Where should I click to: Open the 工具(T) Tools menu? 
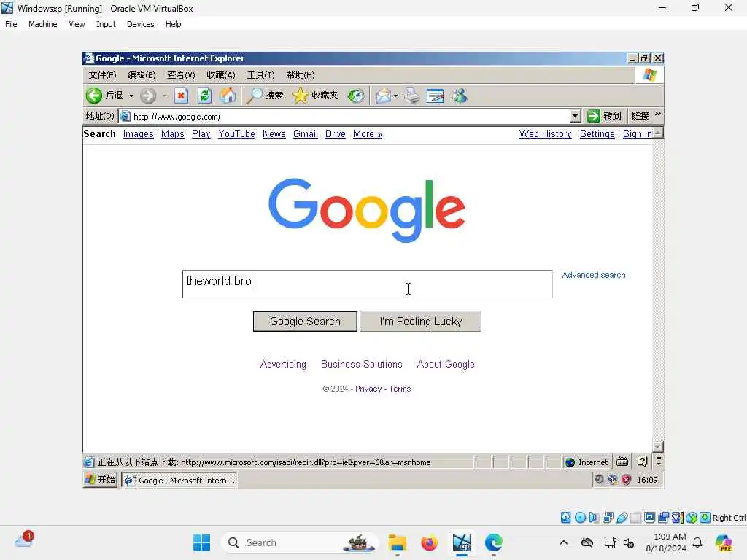260,75
